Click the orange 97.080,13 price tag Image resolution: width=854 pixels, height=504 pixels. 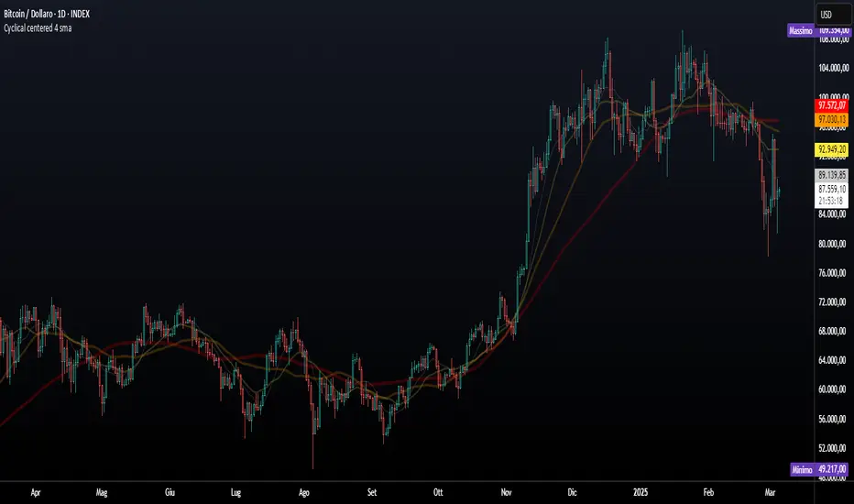832,119
